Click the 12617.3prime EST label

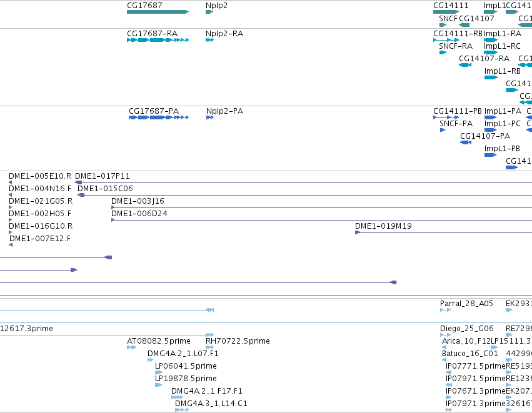click(26, 329)
